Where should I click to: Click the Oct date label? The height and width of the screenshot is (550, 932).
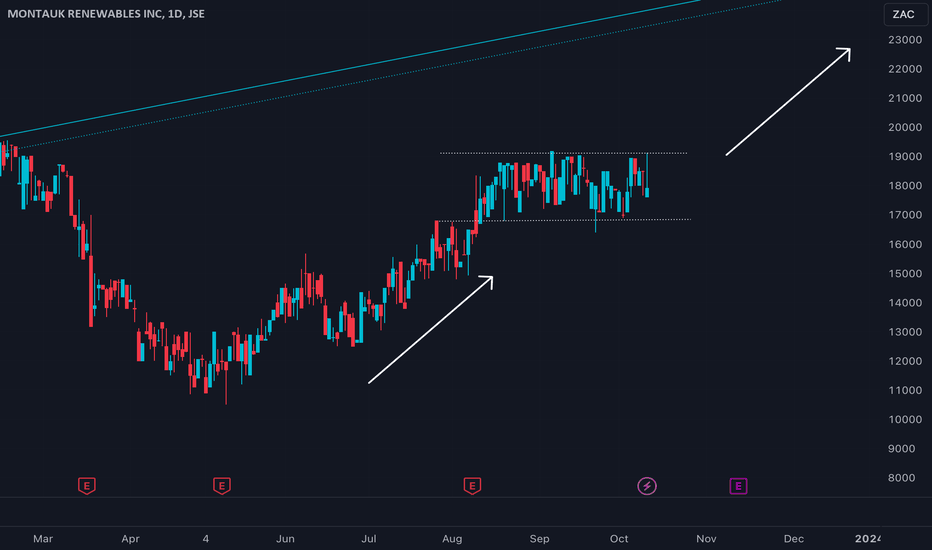(x=619, y=539)
